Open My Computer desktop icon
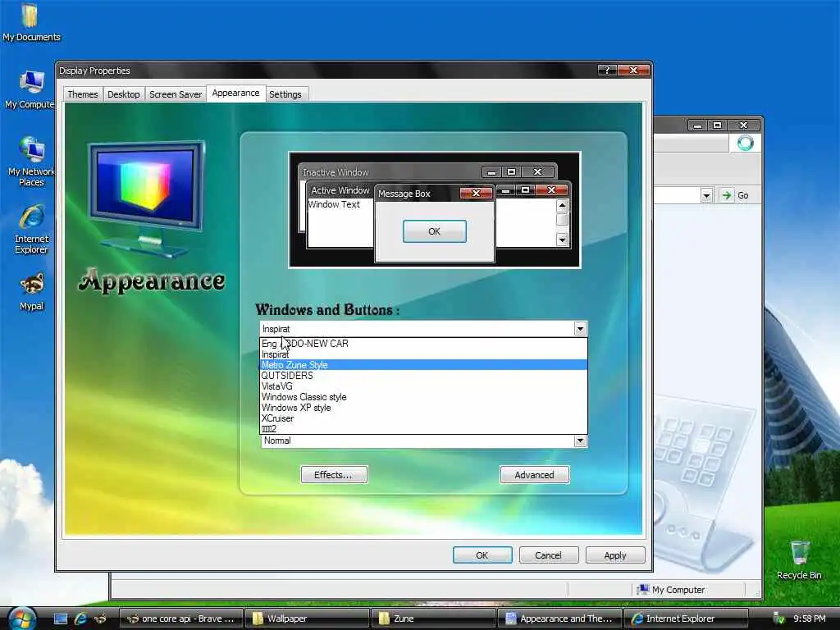Screen dimensions: 840x630 click(x=30, y=89)
